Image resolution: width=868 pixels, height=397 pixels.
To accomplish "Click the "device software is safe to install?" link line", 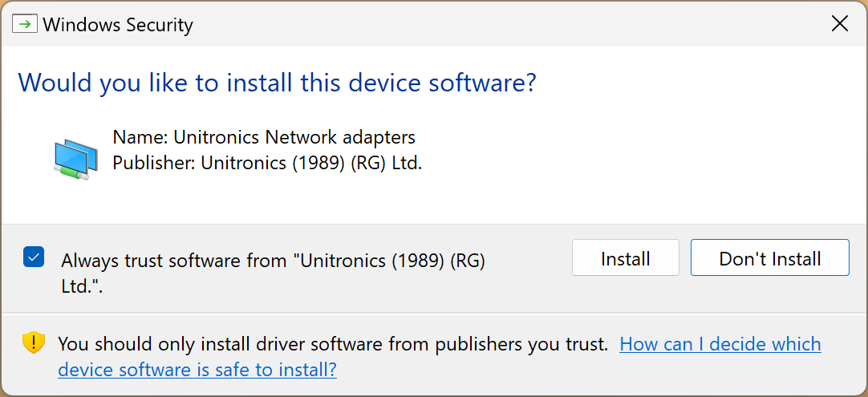I will point(197,370).
